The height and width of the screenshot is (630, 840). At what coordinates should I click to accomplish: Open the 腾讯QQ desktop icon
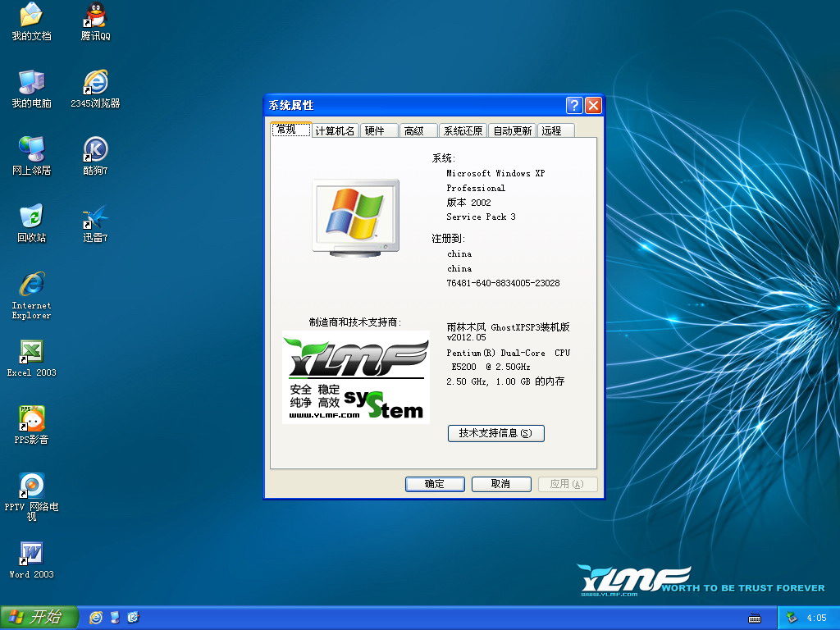(x=95, y=16)
